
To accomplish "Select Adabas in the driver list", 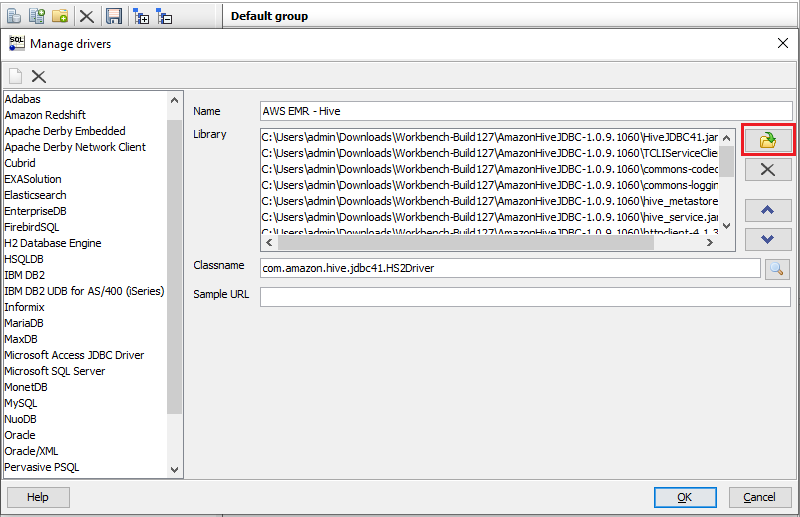I will pyautogui.click(x=85, y=99).
